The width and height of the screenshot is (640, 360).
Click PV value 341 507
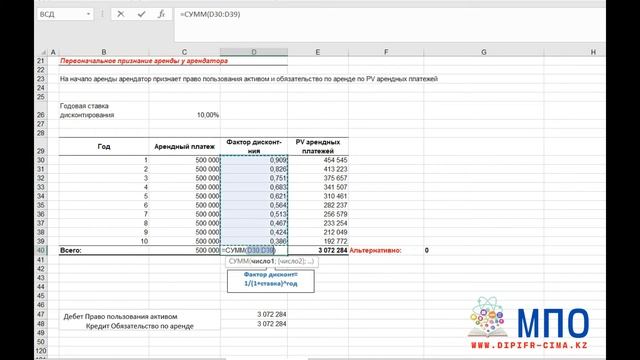(x=318, y=187)
